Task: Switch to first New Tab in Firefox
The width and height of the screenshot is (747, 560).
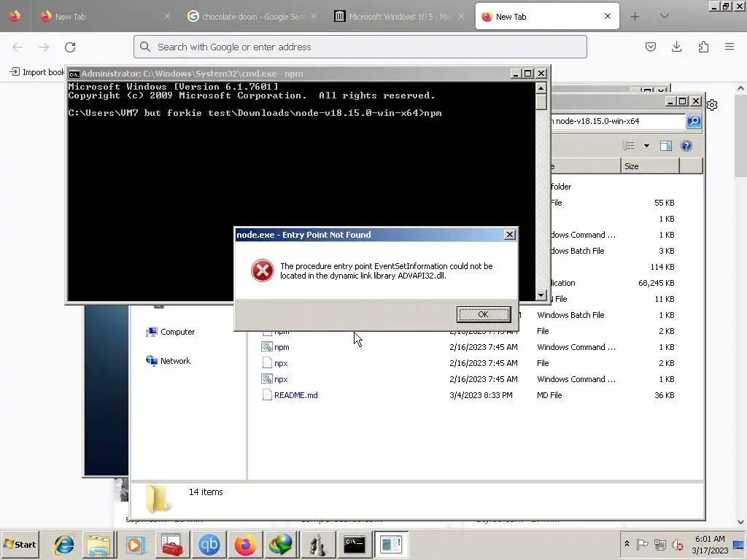Action: pyautogui.click(x=105, y=17)
